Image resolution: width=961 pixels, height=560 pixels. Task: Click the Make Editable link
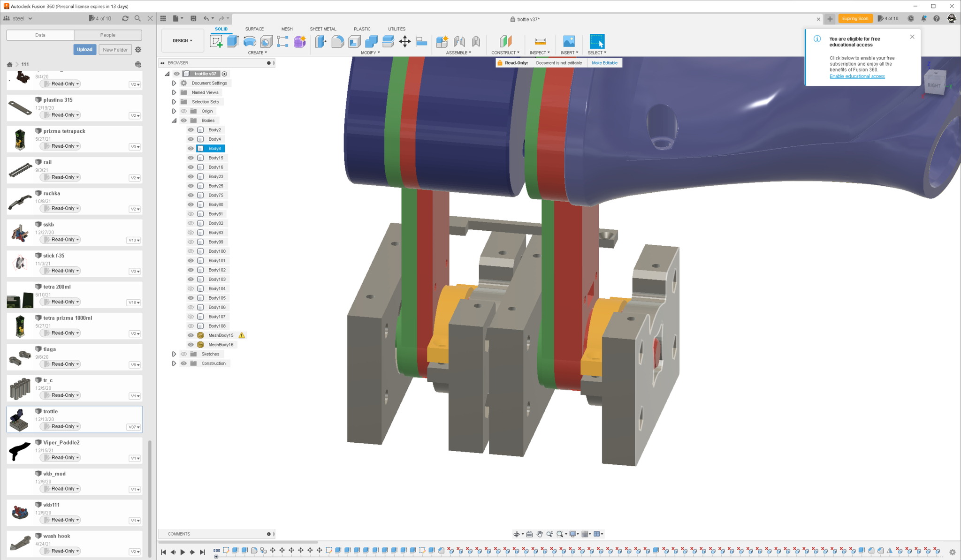coord(604,63)
